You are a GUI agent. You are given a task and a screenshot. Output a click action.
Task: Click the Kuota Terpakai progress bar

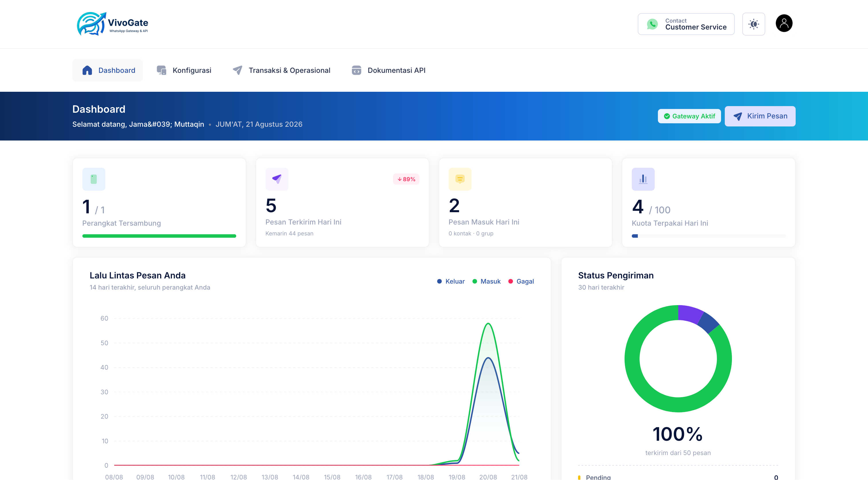tap(709, 236)
